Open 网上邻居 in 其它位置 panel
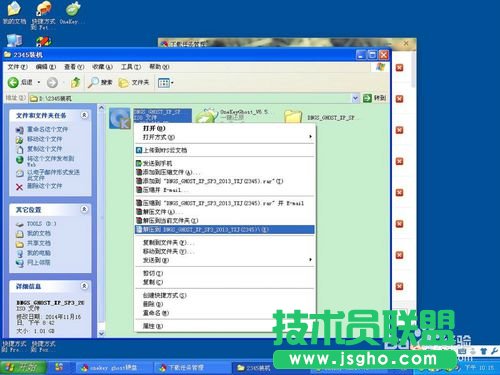The image size is (500, 375). tap(33, 263)
